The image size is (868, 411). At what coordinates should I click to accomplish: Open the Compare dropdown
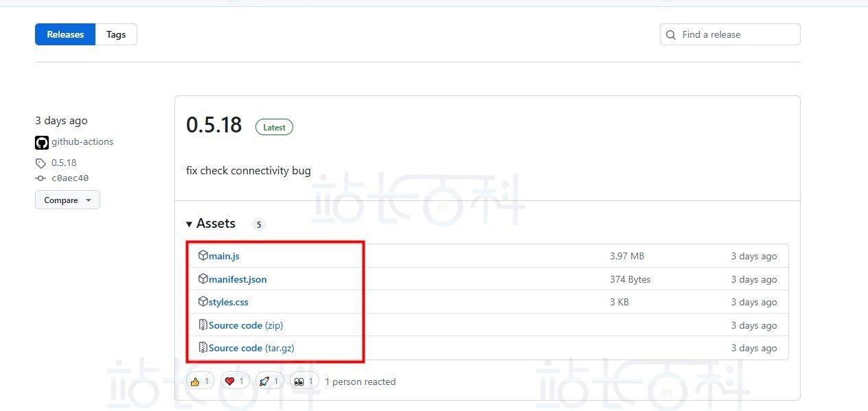pyautogui.click(x=67, y=200)
